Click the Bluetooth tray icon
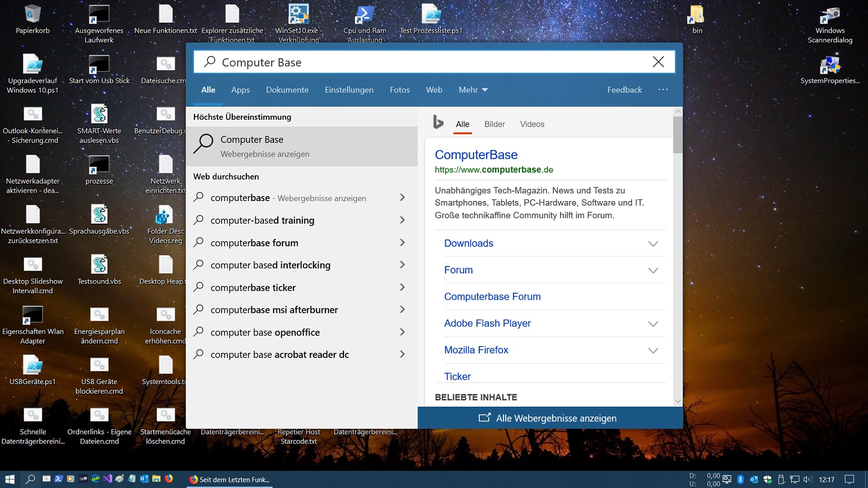Screen dimensions: 868x488 pyautogui.click(x=740, y=480)
